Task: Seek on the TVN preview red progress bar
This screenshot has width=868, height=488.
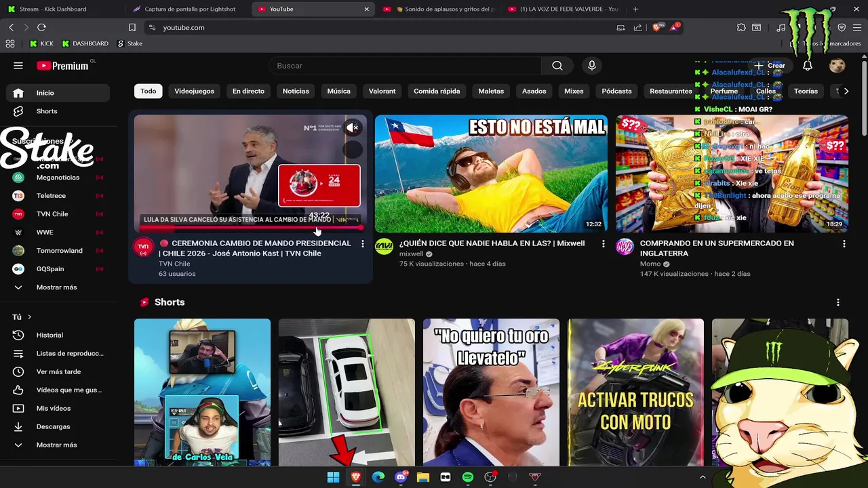Action: [x=250, y=228]
